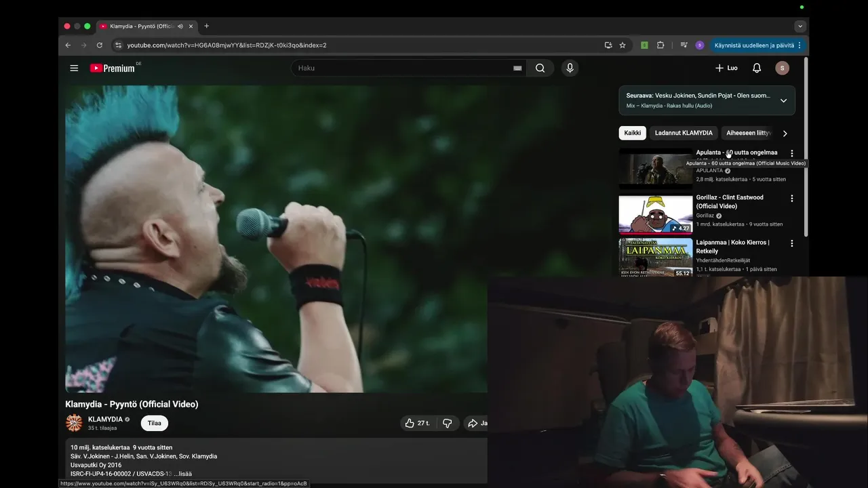This screenshot has height=488, width=868.
Task: Click the video title Klamydia - Pyyntö
Action: pyautogui.click(x=132, y=404)
